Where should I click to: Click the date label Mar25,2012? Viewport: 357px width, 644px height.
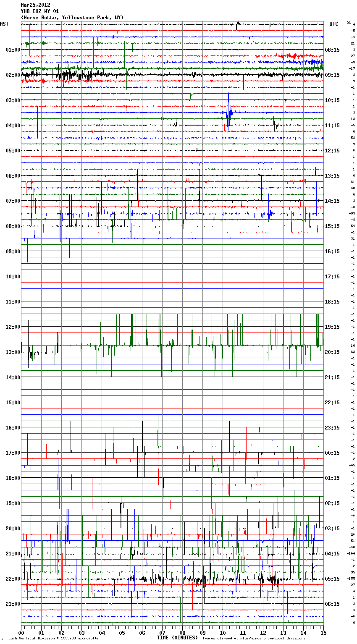click(35, 5)
